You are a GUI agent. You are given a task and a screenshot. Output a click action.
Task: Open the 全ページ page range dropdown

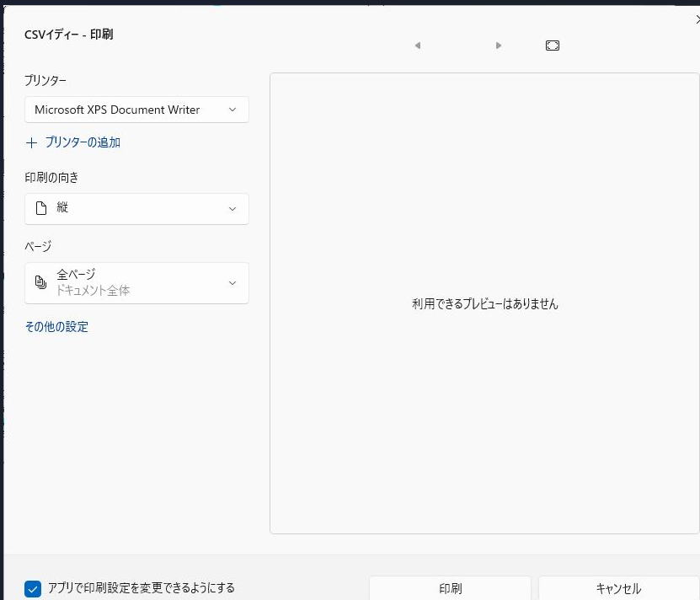pyautogui.click(x=136, y=283)
